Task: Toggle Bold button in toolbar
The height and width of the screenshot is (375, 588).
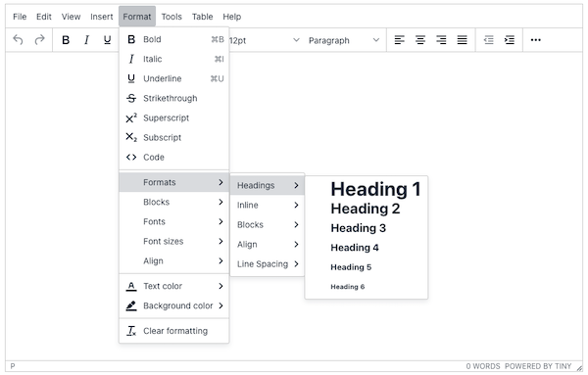Action: 66,40
